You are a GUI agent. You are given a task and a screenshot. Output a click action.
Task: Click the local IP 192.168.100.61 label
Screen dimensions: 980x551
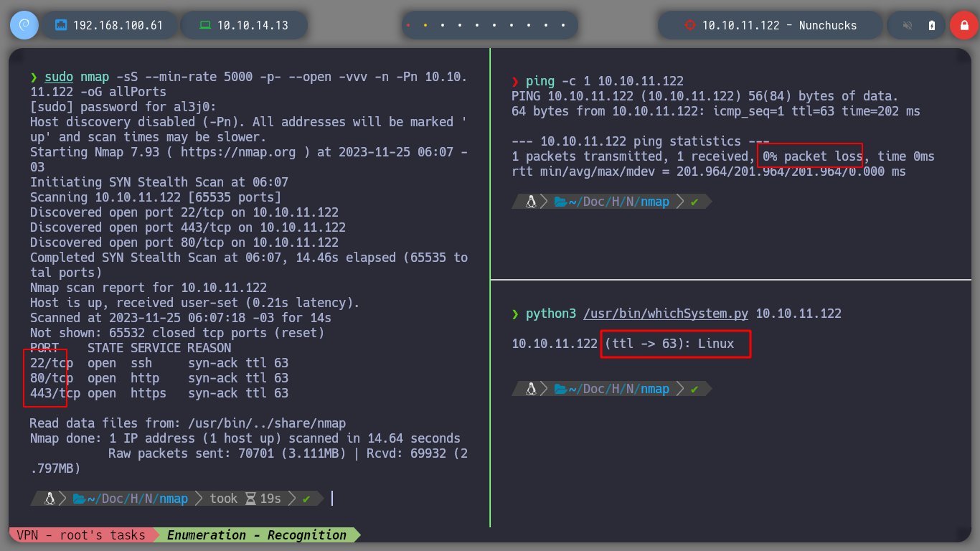(118, 25)
